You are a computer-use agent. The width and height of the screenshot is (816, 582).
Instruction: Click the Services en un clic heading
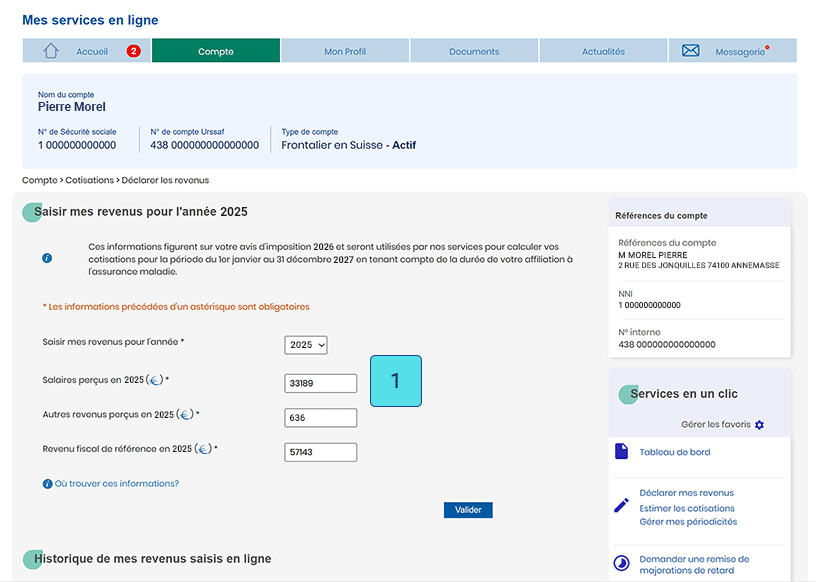(x=684, y=394)
